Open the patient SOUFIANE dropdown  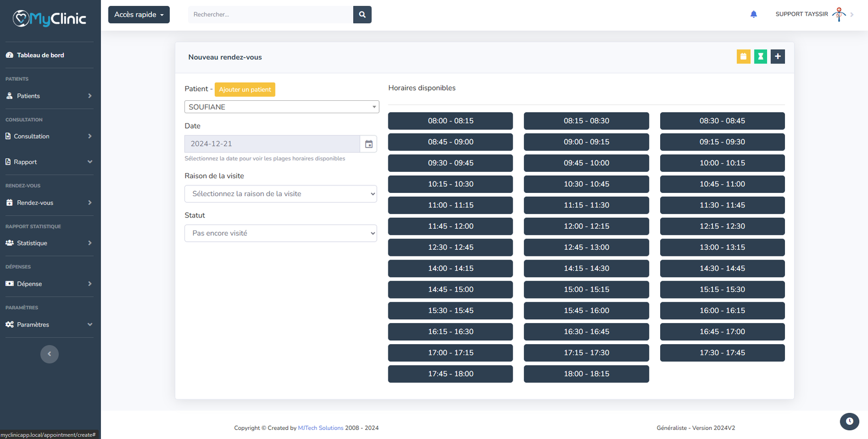pos(282,107)
